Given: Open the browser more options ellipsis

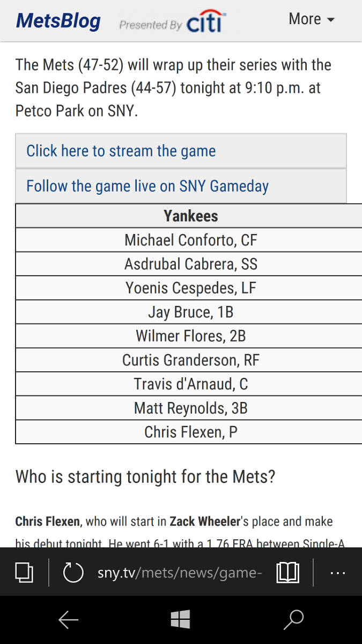Looking at the screenshot, I should [x=338, y=573].
